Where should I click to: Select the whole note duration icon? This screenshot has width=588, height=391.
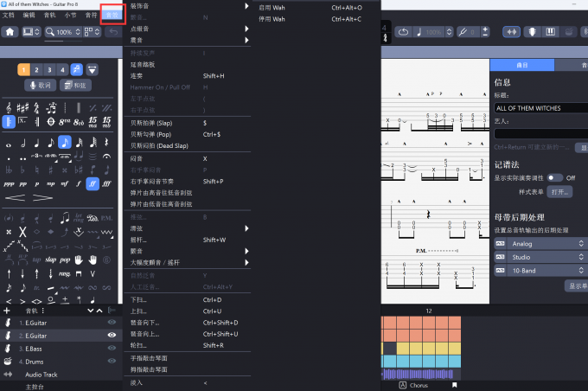tap(8, 144)
